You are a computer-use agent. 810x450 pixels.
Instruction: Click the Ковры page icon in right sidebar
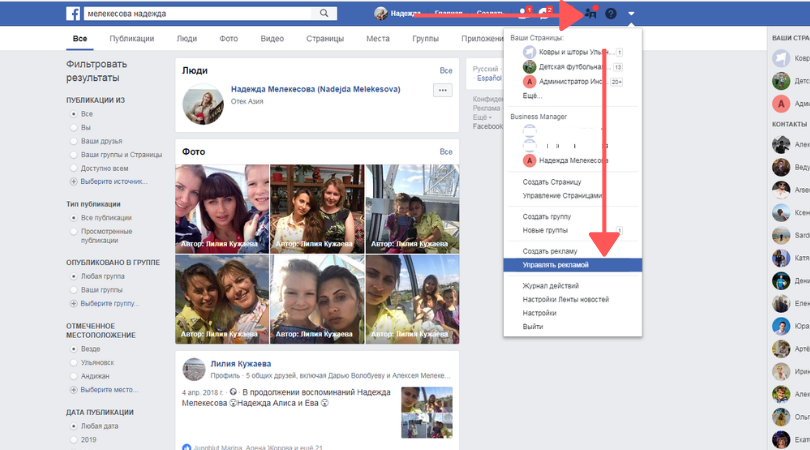pos(781,58)
